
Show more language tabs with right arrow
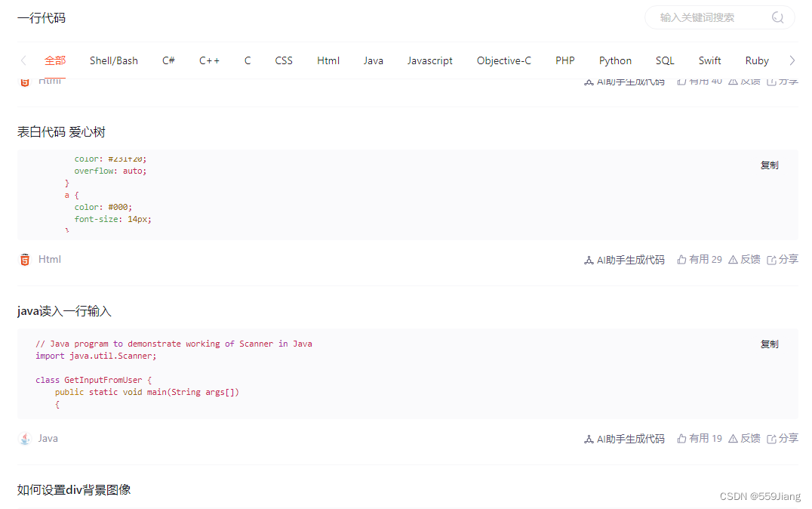click(792, 60)
